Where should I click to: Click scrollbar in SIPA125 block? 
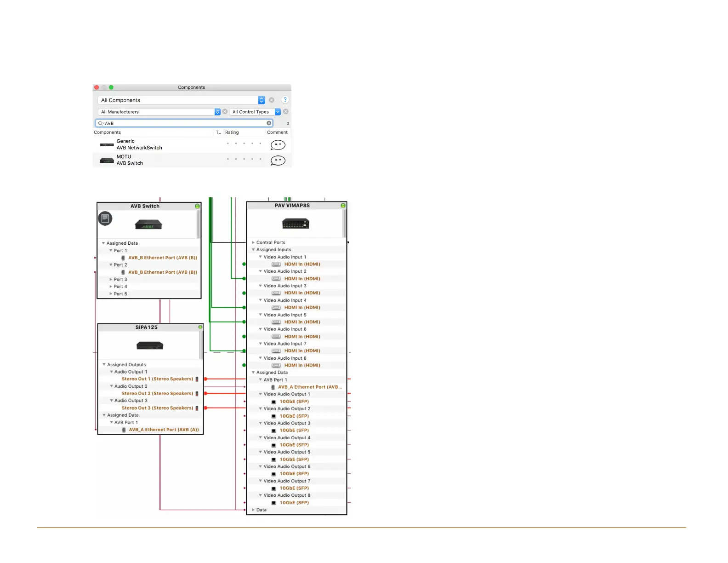[x=201, y=345]
